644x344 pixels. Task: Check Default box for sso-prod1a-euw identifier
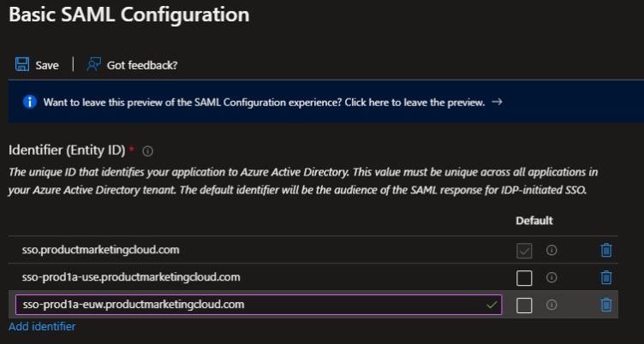524,305
